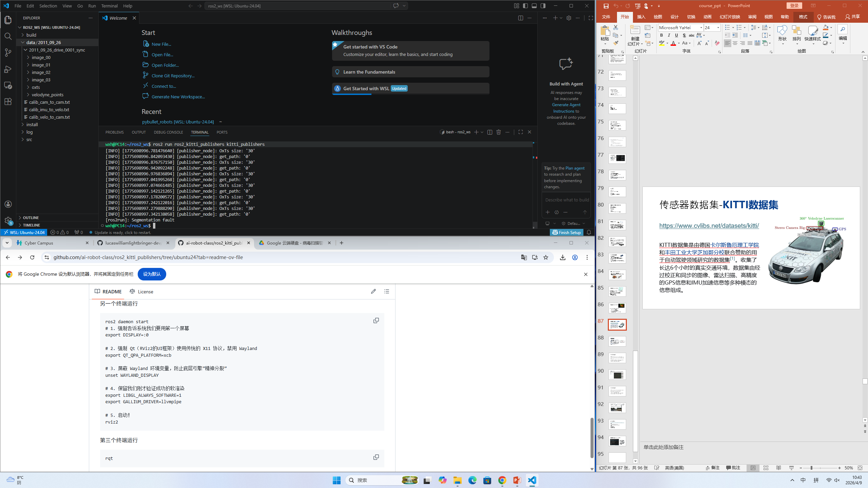Image resolution: width=868 pixels, height=488 pixels.
Task: Expand the TIMELINE section
Action: [58, 225]
